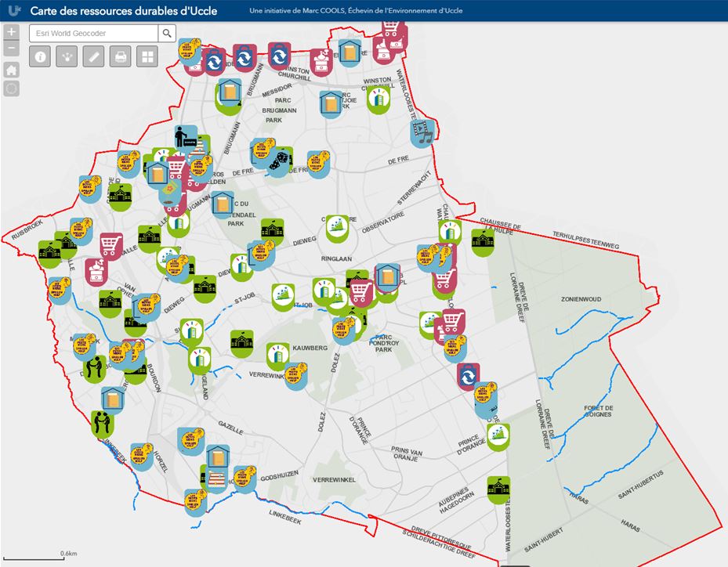Viewport: 728px width, 567px height.
Task: Zoom out of the map
Action: coord(11,49)
